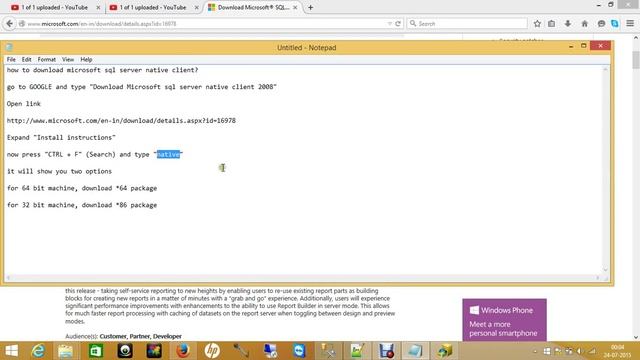Click line "it will show you two options"

[x=59, y=171]
